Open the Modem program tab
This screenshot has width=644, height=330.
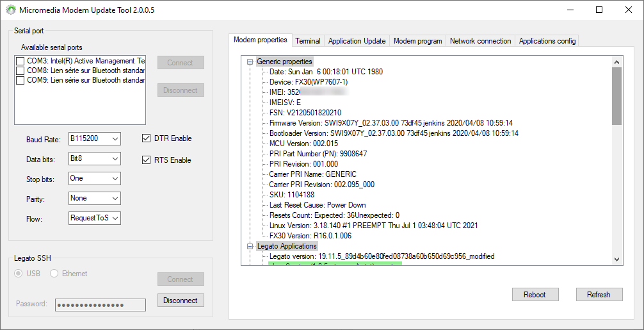point(417,41)
